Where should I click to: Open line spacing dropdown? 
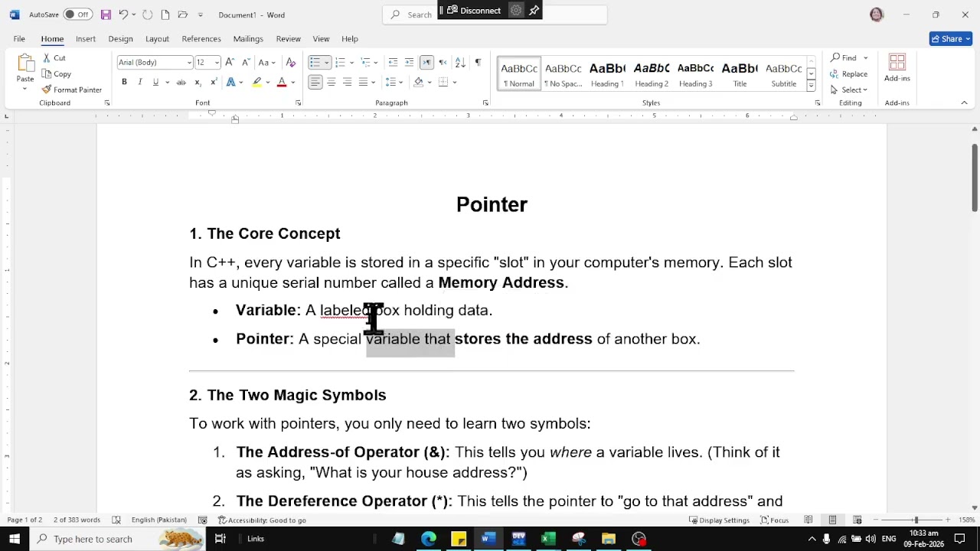coord(394,82)
